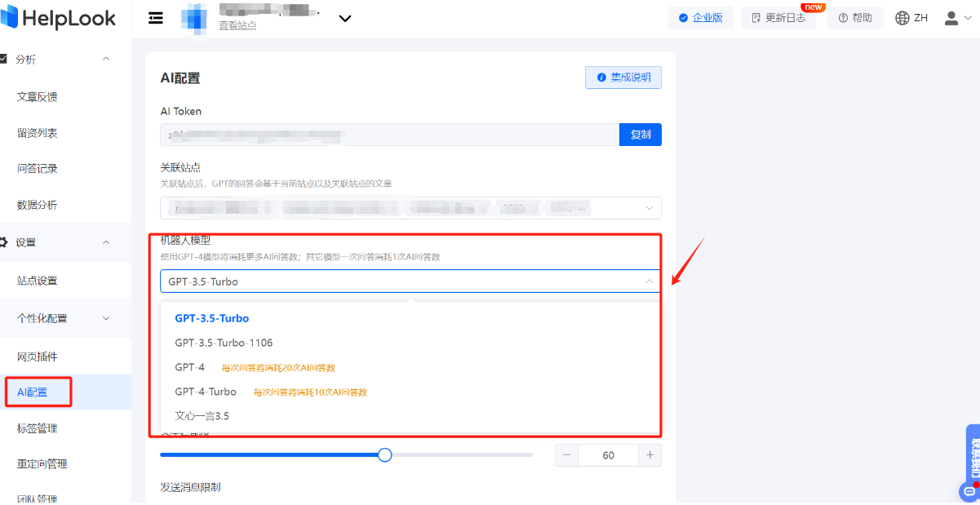Click the 设置 gear icon
The width and height of the screenshot is (980, 505).
click(x=3, y=242)
